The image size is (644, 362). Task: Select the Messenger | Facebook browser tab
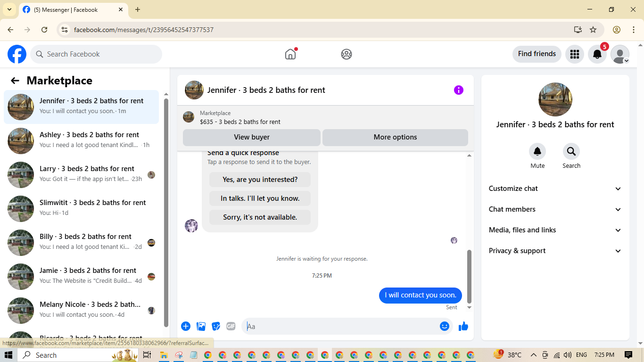(x=73, y=9)
